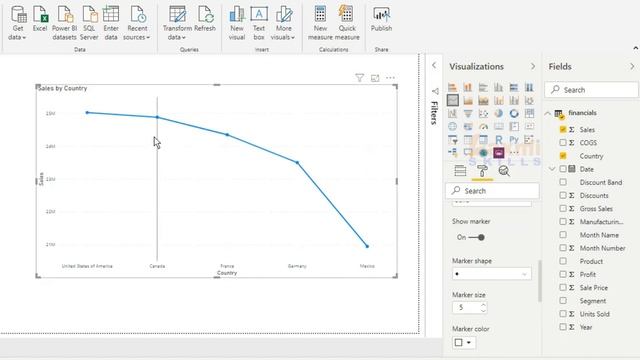The width and height of the screenshot is (640, 360).
Task: Click the Excel data source button
Action: point(40,19)
